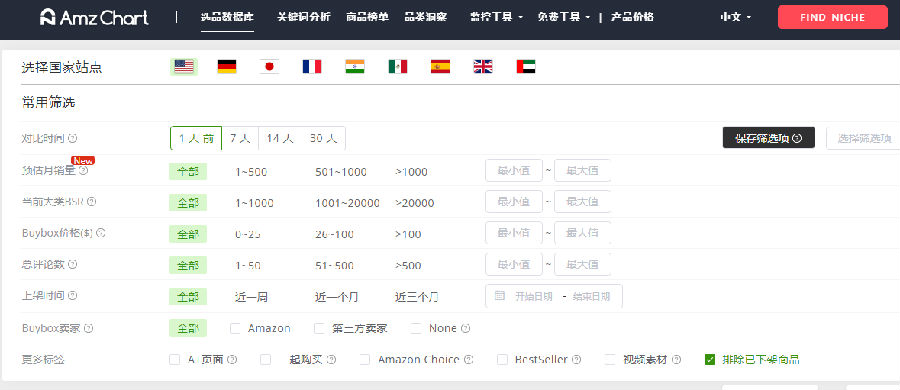This screenshot has width=900, height=390.
Task: Select the 1 day ago comparison option
Action: tap(196, 138)
